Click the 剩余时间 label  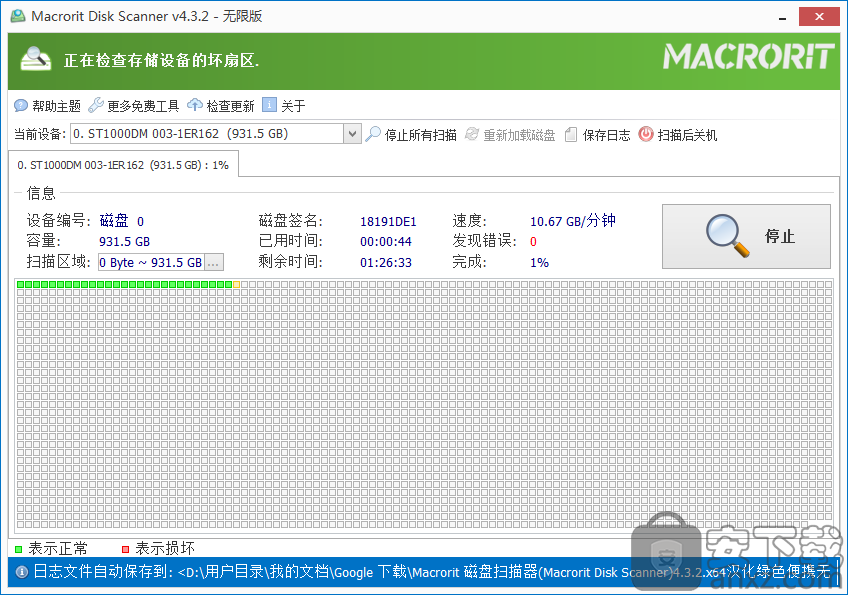pos(290,262)
